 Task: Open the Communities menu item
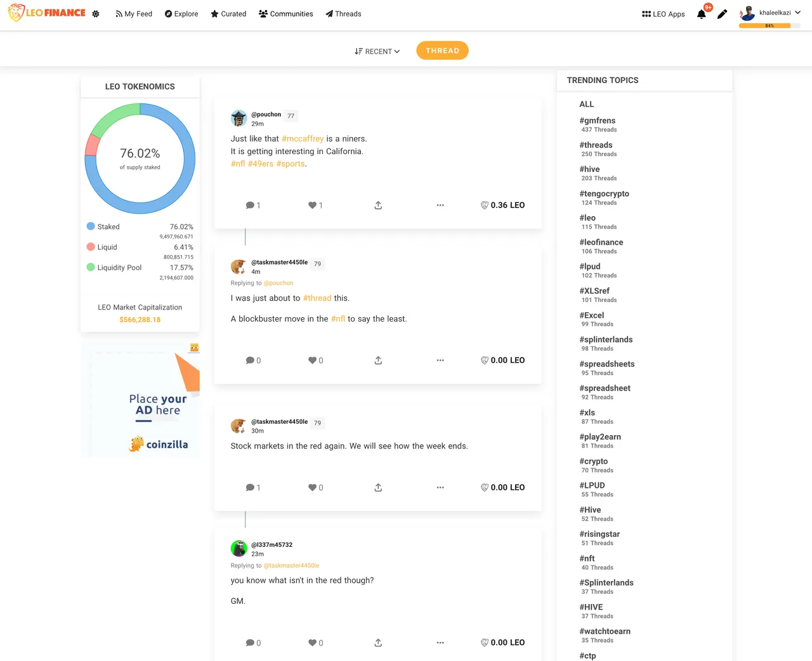(x=286, y=14)
